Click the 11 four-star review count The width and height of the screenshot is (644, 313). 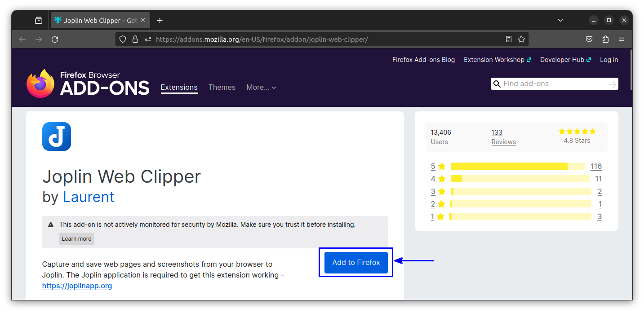(598, 179)
